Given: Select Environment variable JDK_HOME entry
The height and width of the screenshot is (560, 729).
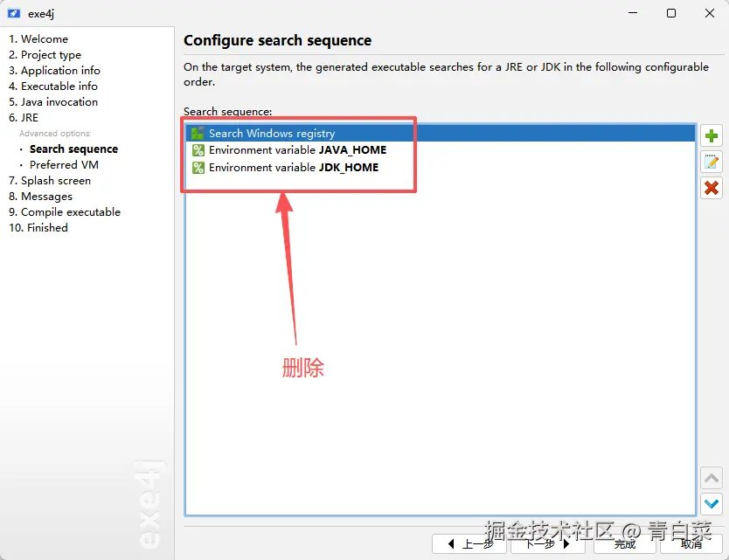Looking at the screenshot, I should [441, 168].
